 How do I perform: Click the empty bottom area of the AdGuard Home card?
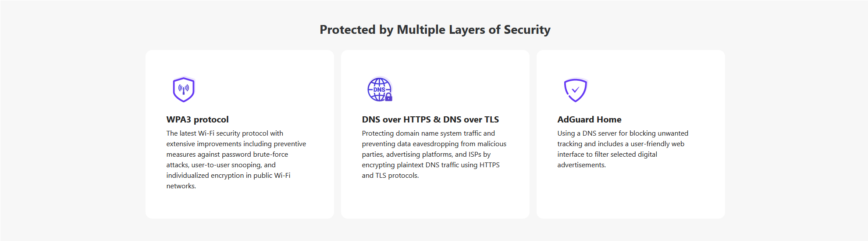tap(630, 195)
